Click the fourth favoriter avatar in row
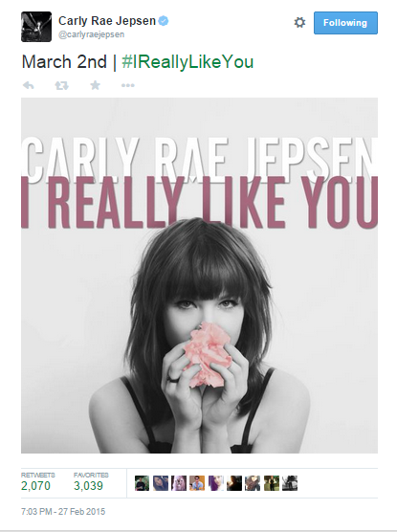The height and width of the screenshot is (532, 397). 197,483
